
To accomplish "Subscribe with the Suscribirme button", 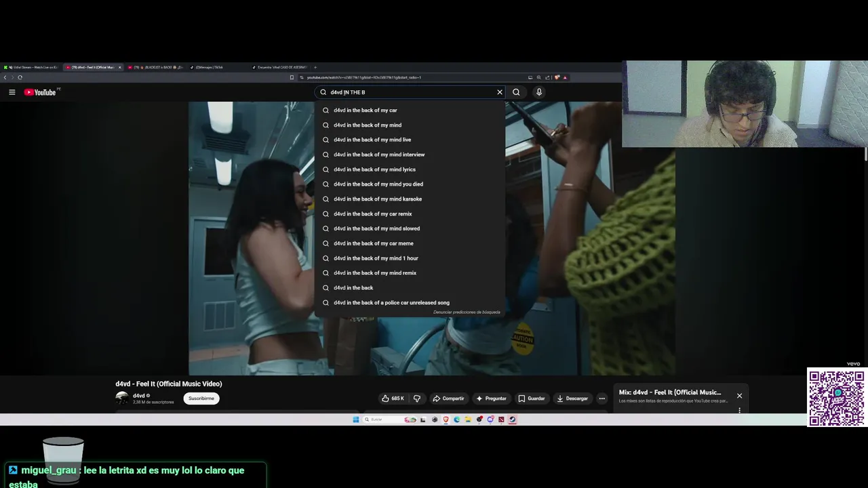I will pyautogui.click(x=201, y=399).
